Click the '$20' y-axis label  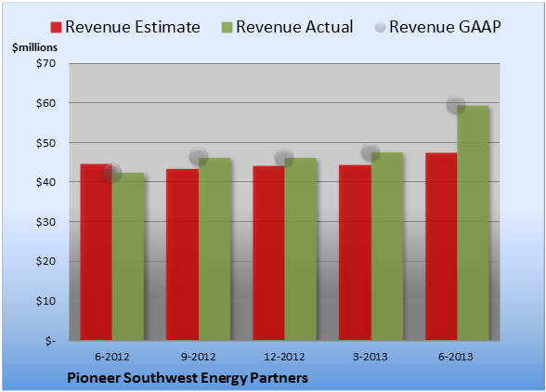pyautogui.click(x=45, y=261)
